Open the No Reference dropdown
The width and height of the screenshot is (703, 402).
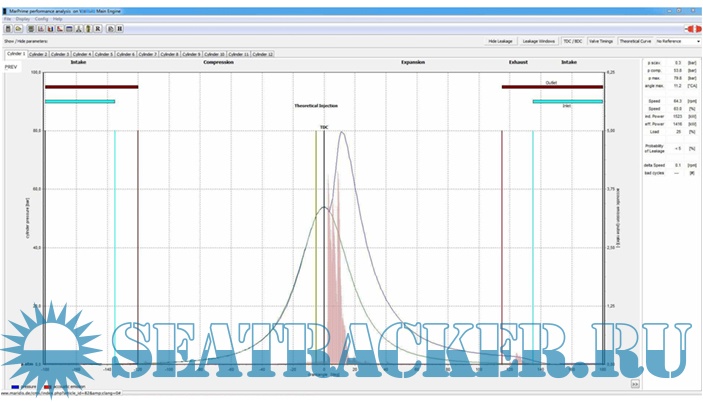[x=678, y=41]
